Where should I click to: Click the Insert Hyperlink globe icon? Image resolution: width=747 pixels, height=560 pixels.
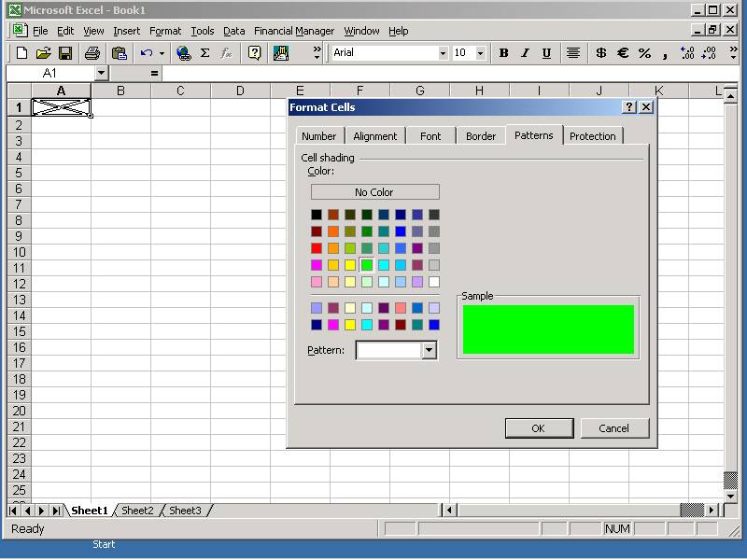tap(183, 53)
